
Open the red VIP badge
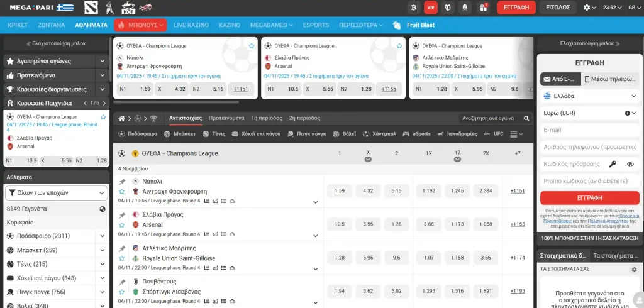tap(431, 8)
